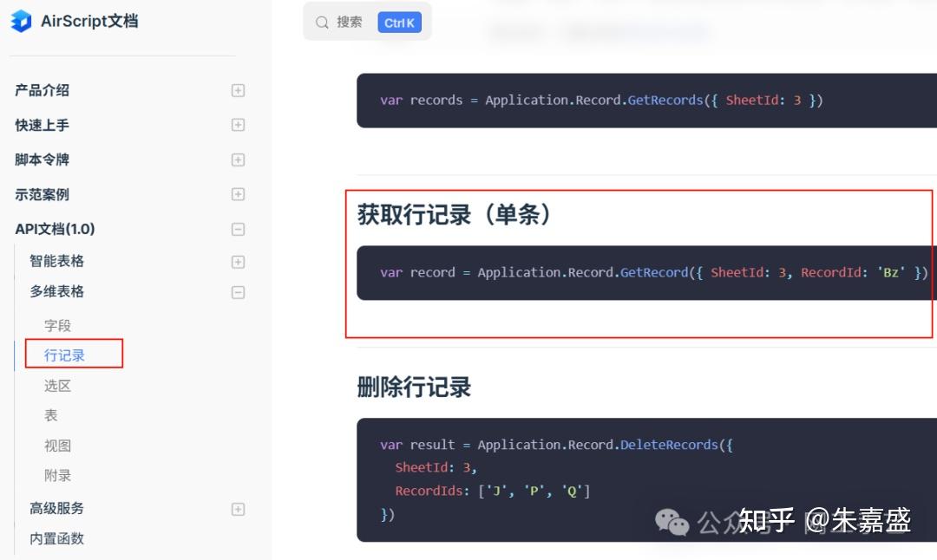The image size is (937, 560).
Task: Open the 产品介绍 menu item
Action: click(x=42, y=90)
